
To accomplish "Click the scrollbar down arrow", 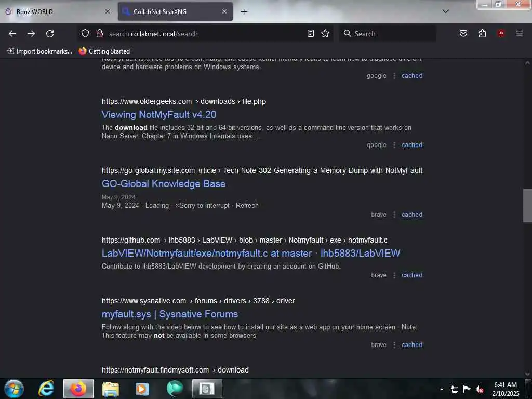I will pos(527,374).
